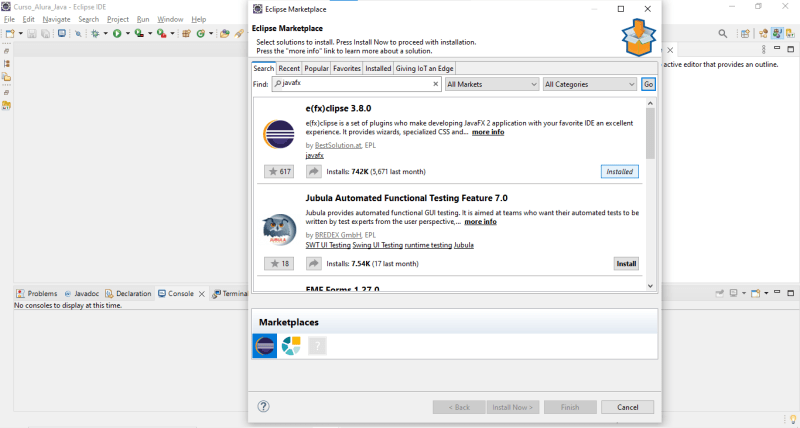800x428 pixels.
Task: Switch to the Installed tab
Action: click(x=378, y=68)
